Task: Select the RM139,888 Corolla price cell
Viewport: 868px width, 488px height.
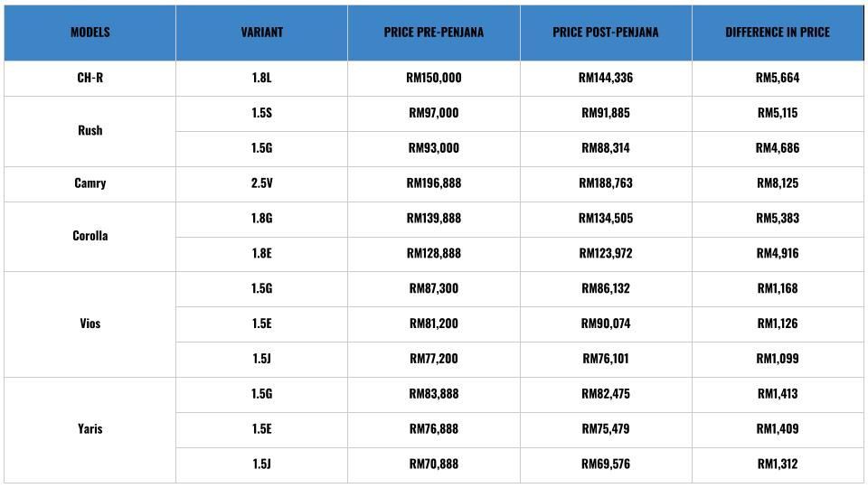Action: (433, 218)
